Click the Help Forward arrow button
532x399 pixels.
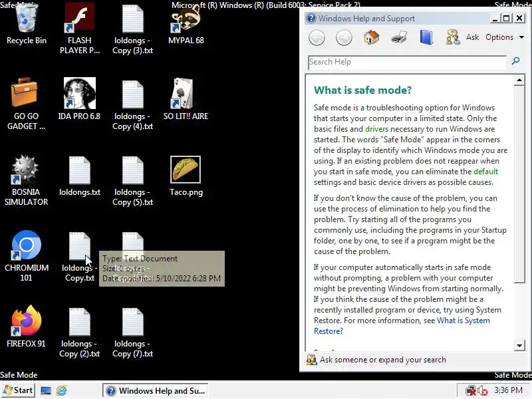coord(344,37)
